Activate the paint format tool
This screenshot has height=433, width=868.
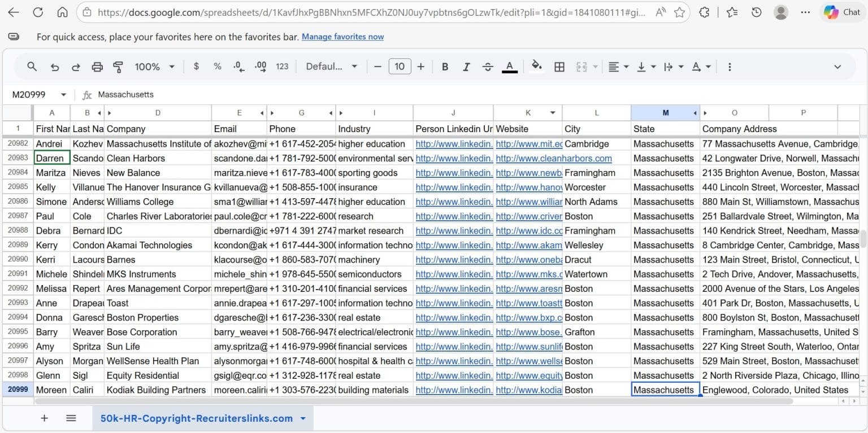[118, 67]
